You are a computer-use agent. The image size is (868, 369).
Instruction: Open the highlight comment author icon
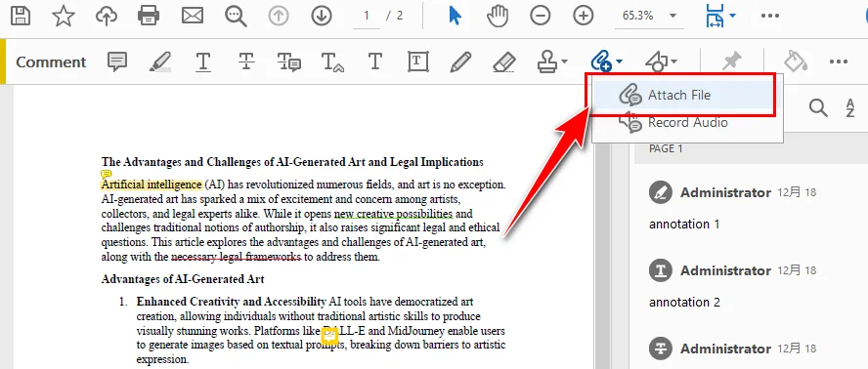coord(661,192)
